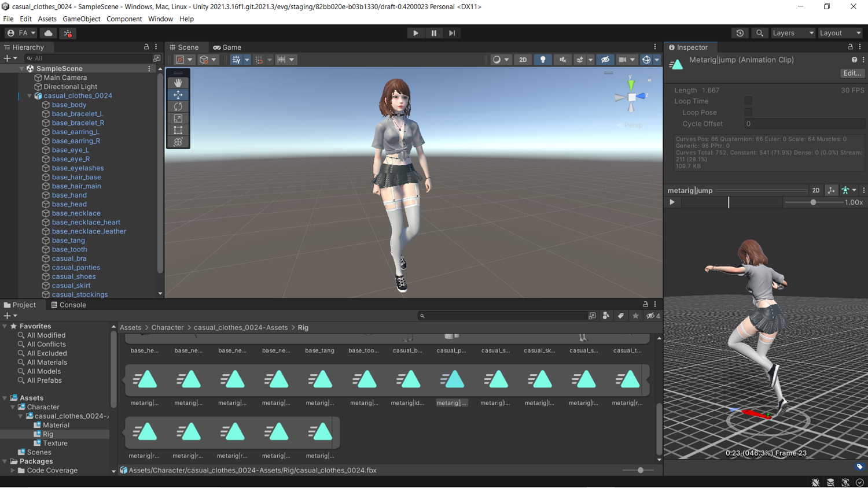The image size is (868, 488).
Task: Click the Step frame button
Action: pyautogui.click(x=452, y=33)
